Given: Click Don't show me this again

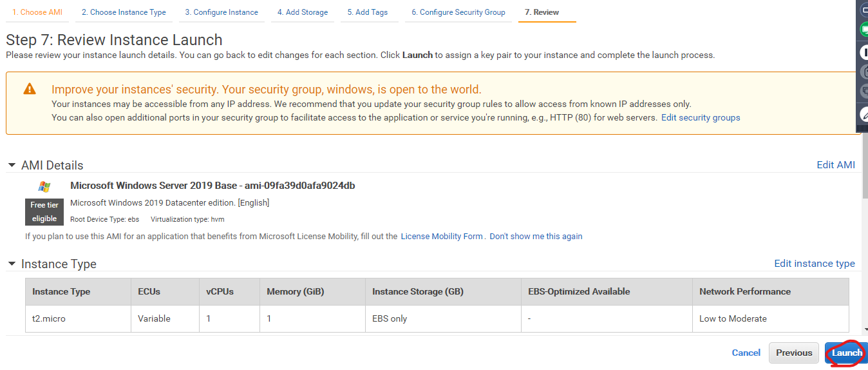Looking at the screenshot, I should [x=536, y=237].
